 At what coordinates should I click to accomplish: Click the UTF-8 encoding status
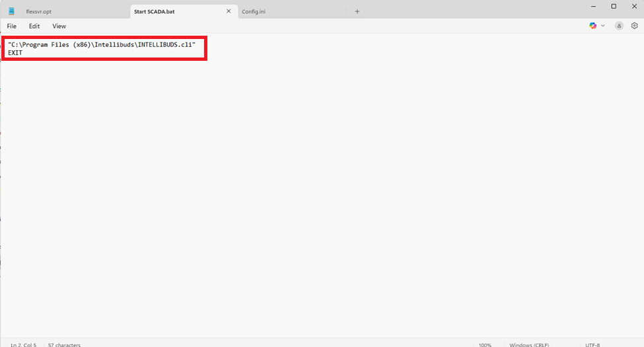[592, 344]
